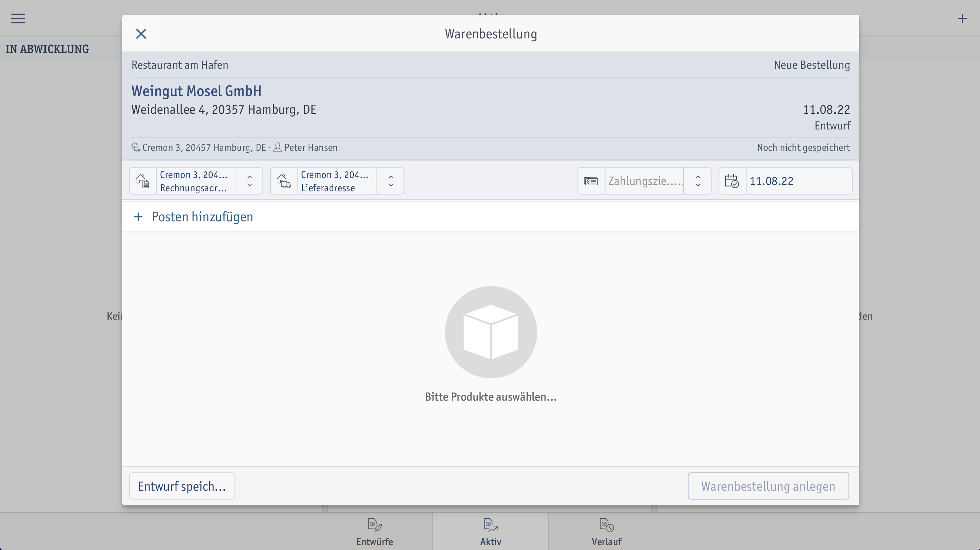Select the Lieferadresse Cremon 3 field
Viewport: 980px width, 550px height.
point(337,181)
